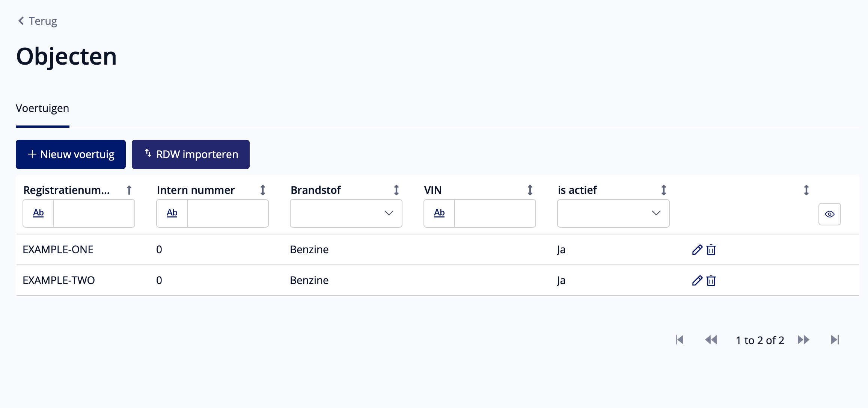Toggle column visibility with eye icon
This screenshot has height=408, width=868.
pyautogui.click(x=830, y=214)
